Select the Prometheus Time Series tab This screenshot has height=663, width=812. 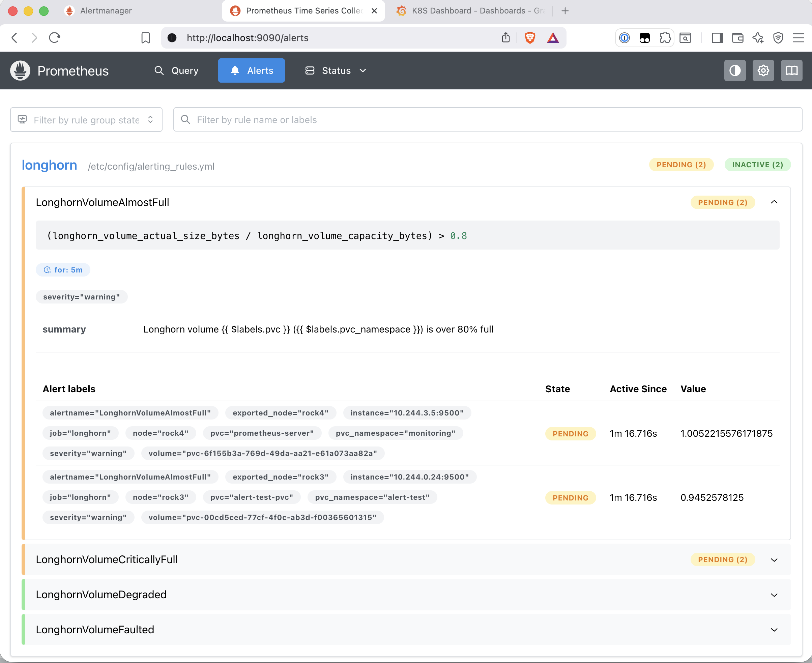click(303, 11)
